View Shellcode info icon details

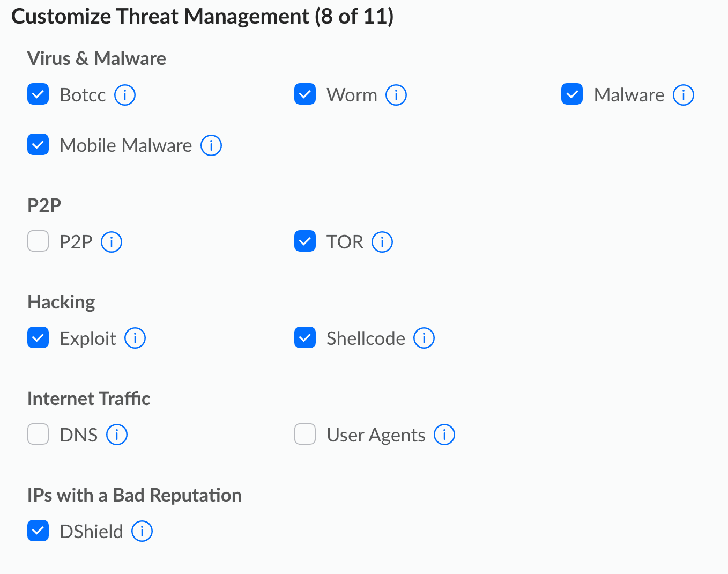[x=424, y=338]
